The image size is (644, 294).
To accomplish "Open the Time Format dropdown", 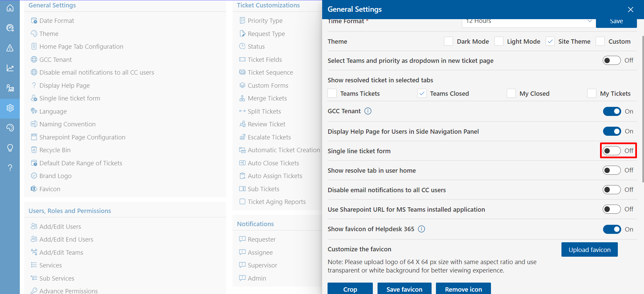I will point(529,23).
